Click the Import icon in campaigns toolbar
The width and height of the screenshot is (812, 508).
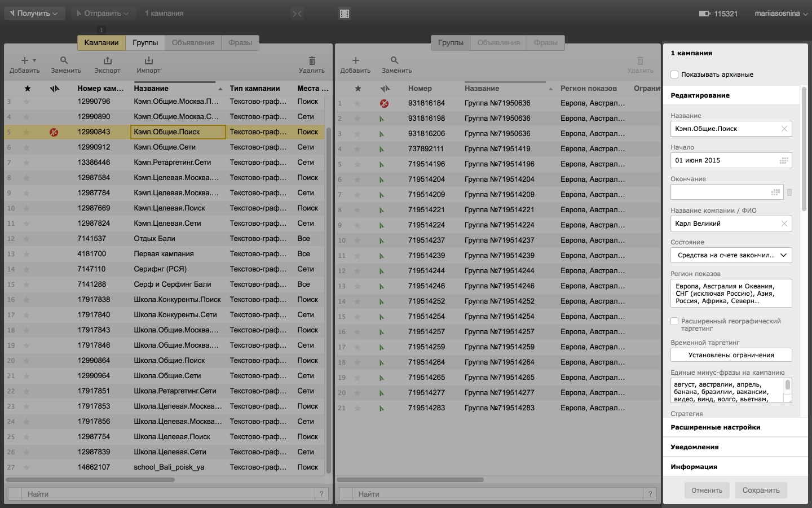pos(148,60)
